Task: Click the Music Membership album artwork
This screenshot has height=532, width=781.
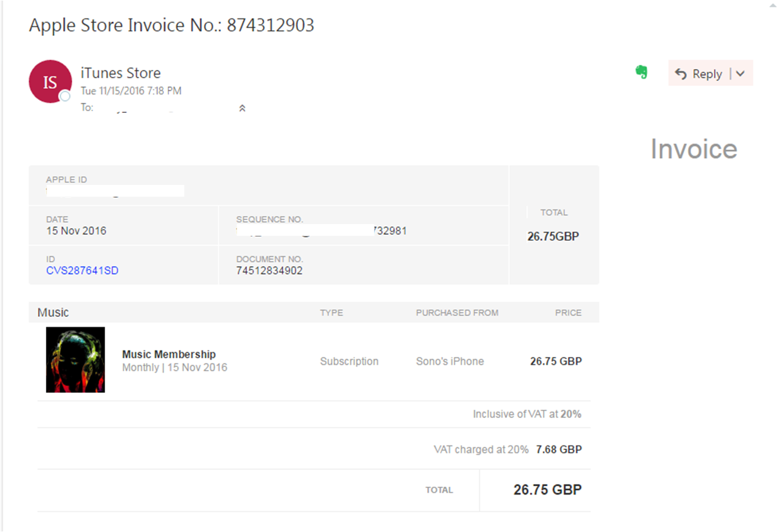Action: click(75, 360)
